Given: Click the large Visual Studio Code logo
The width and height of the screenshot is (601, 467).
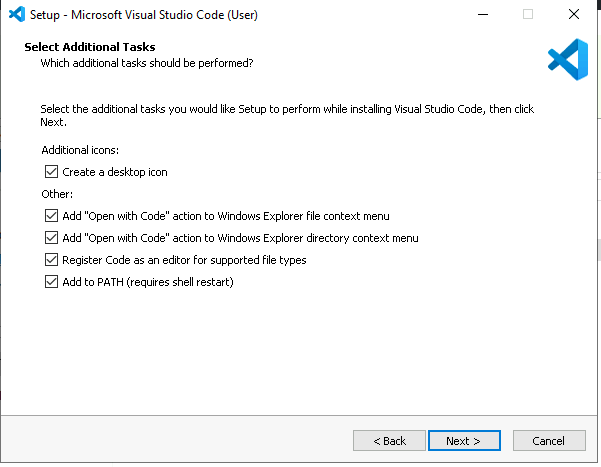Looking at the screenshot, I should point(567,58).
